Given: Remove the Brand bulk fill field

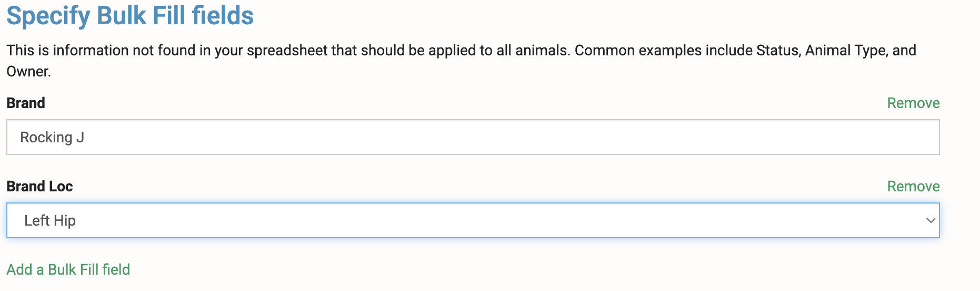Looking at the screenshot, I should (x=913, y=103).
